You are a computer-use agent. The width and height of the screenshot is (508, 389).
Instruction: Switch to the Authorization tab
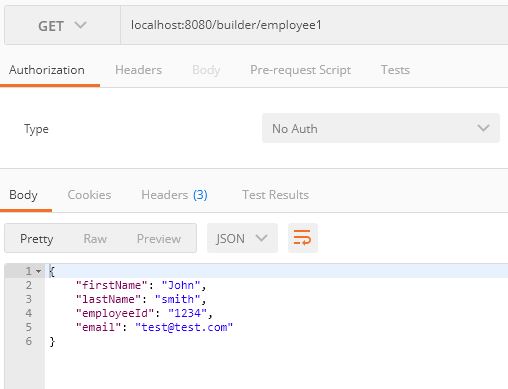(47, 70)
